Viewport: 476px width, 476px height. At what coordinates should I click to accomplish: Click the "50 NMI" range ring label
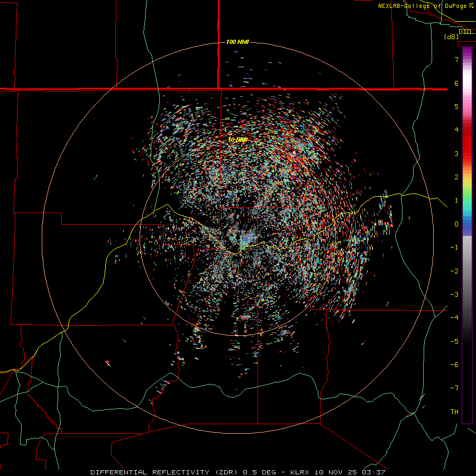pyautogui.click(x=237, y=140)
